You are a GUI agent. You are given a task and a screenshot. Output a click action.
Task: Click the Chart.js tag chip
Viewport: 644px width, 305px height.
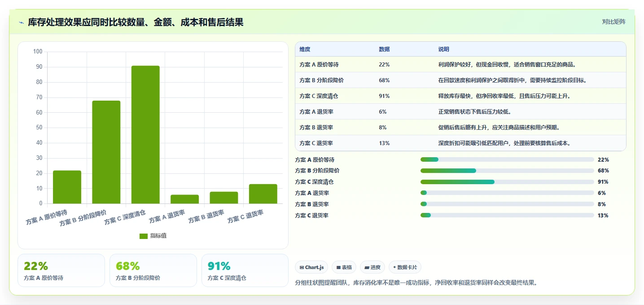pos(311,267)
